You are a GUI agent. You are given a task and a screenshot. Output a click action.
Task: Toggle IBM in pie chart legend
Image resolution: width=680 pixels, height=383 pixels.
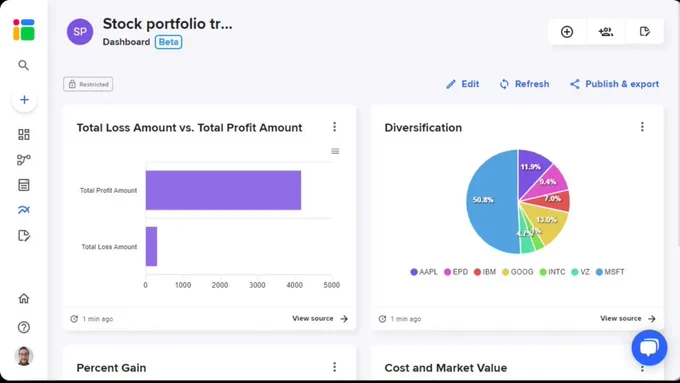(x=485, y=272)
